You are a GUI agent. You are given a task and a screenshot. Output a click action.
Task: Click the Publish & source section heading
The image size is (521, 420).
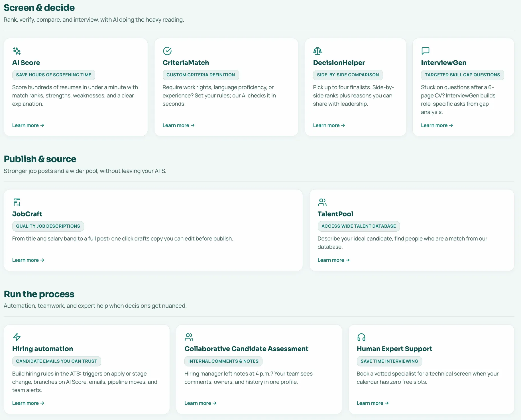[40, 159]
